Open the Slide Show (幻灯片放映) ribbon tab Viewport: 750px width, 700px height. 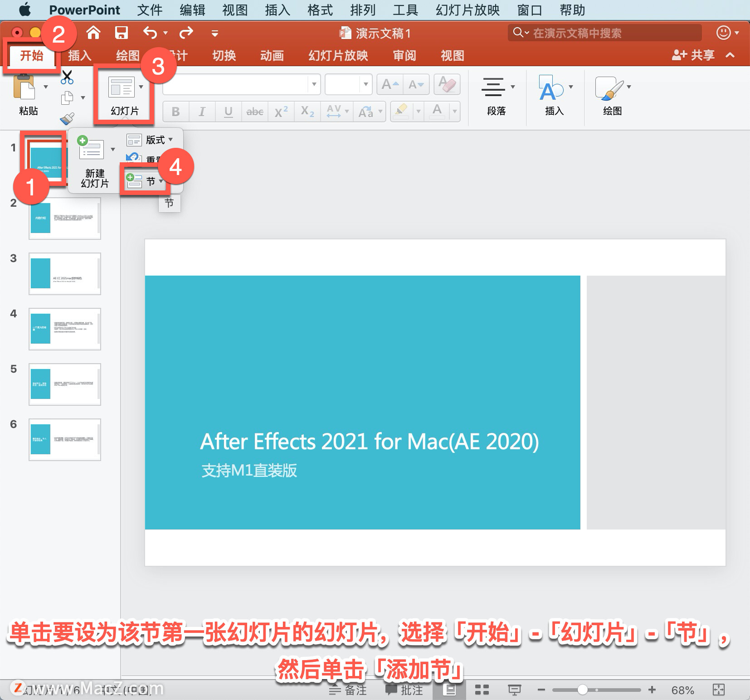point(338,55)
